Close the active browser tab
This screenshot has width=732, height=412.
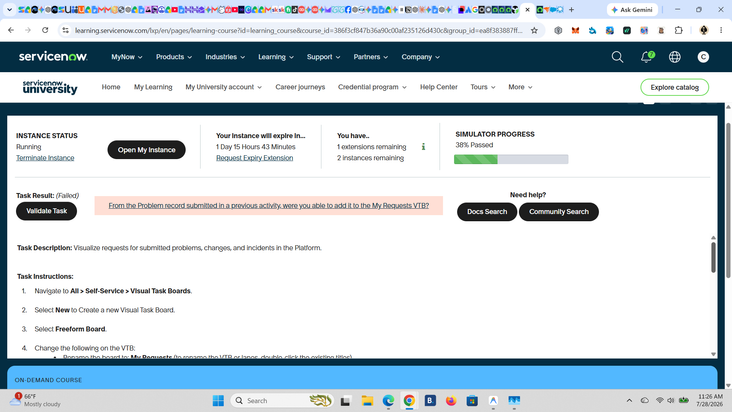[528, 9]
